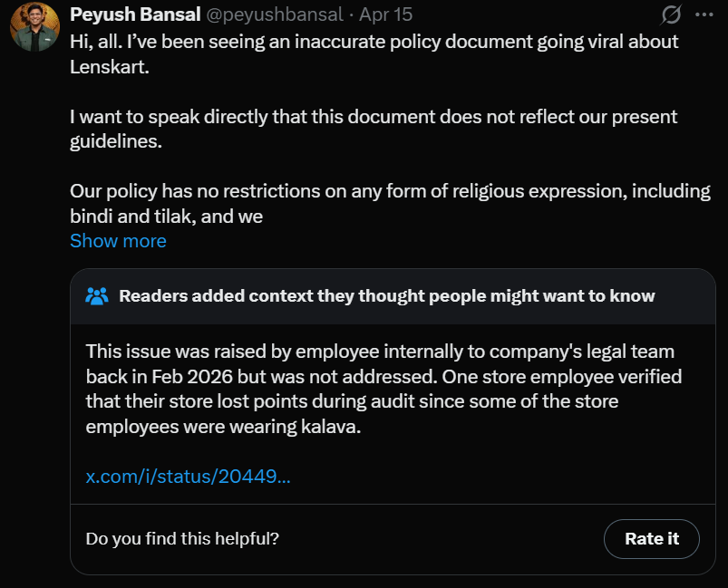Click the 'I want to speak directly' paragraph
The width and height of the screenshot is (728, 588).
coord(374,117)
